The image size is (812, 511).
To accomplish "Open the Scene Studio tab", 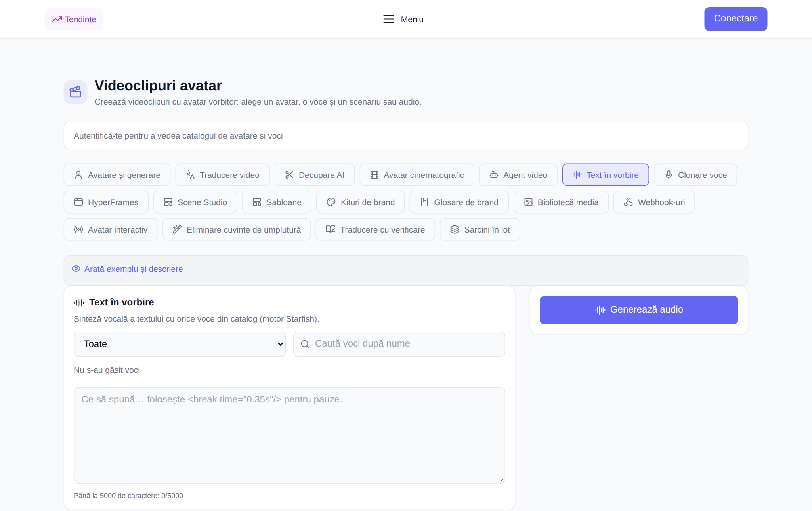I will tap(195, 202).
